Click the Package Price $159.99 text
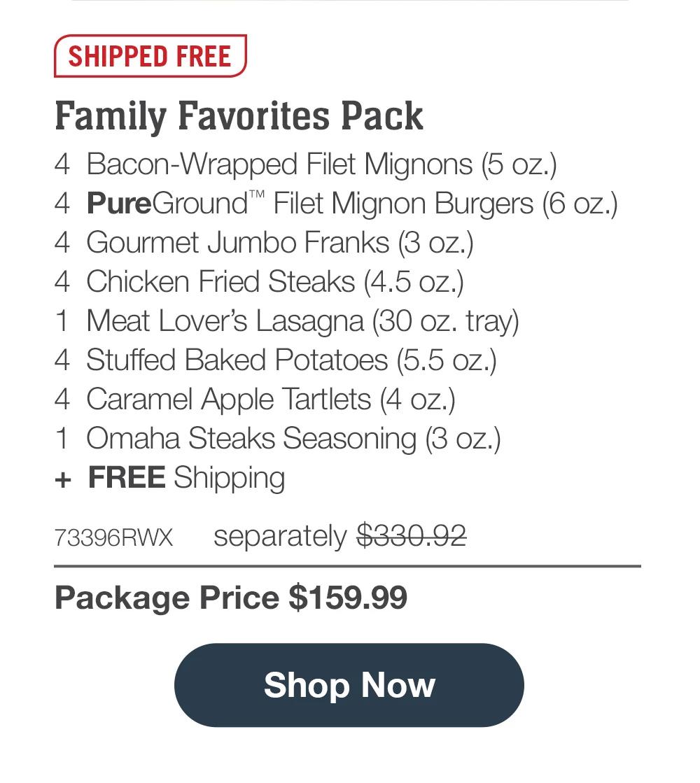The width and height of the screenshot is (700, 783). (x=232, y=598)
